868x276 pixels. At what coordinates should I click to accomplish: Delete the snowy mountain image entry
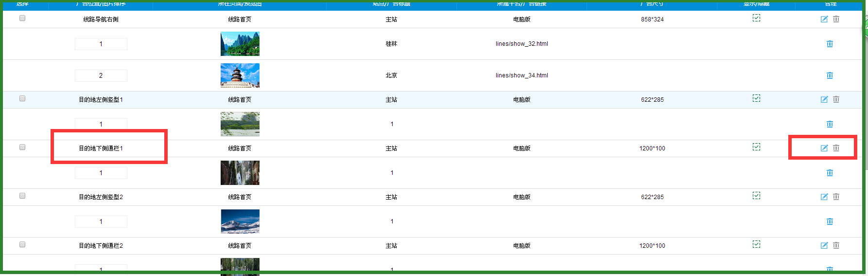click(x=830, y=221)
